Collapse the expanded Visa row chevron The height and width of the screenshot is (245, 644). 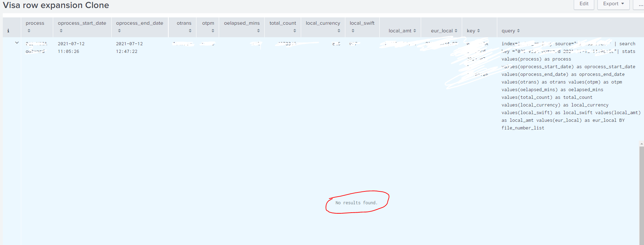(17, 43)
